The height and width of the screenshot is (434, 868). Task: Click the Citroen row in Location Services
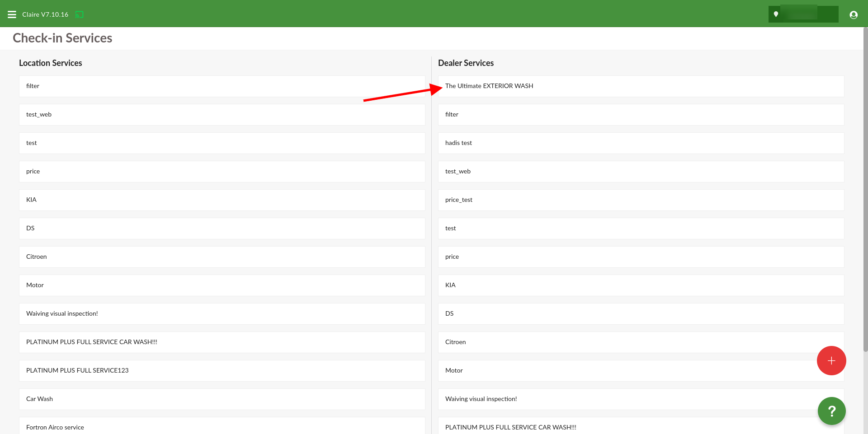pyautogui.click(x=222, y=257)
